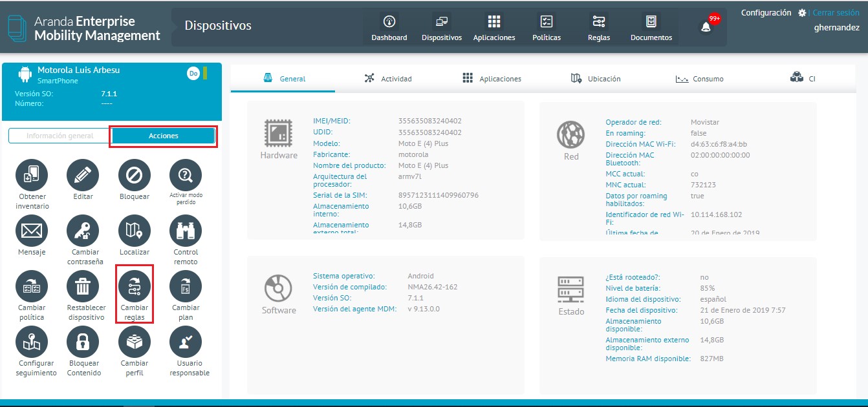
Task: Open Aplicaciones in top navigation bar
Action: pos(494,28)
